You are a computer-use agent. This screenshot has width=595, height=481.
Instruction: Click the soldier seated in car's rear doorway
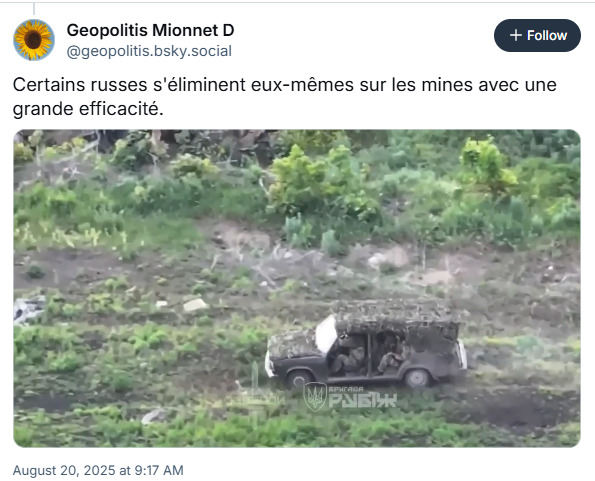click(x=391, y=357)
